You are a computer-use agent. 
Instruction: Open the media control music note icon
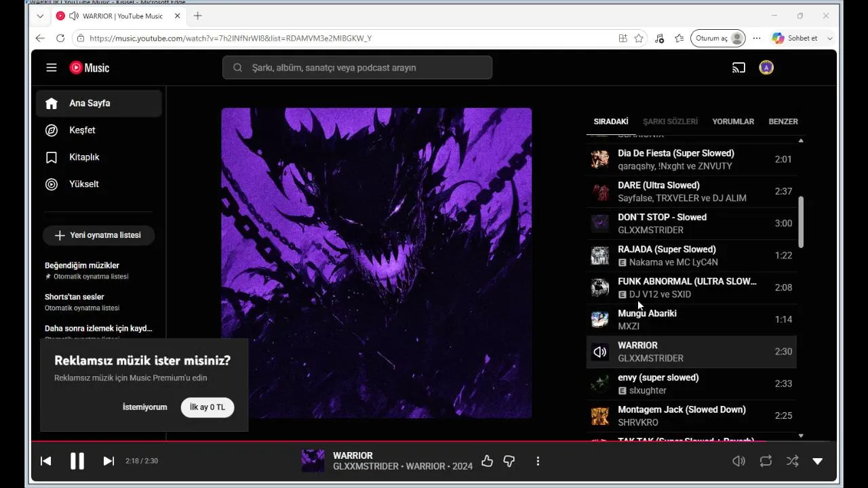(x=659, y=39)
